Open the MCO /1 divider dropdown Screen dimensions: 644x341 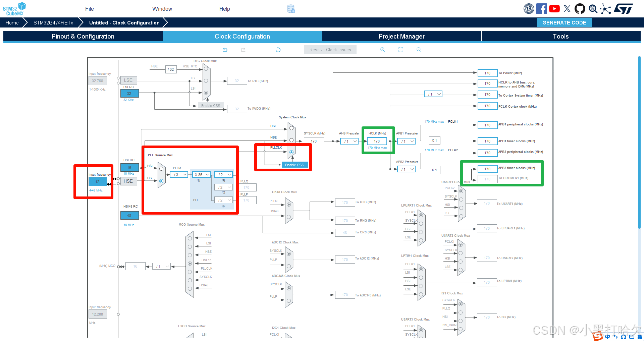click(162, 267)
